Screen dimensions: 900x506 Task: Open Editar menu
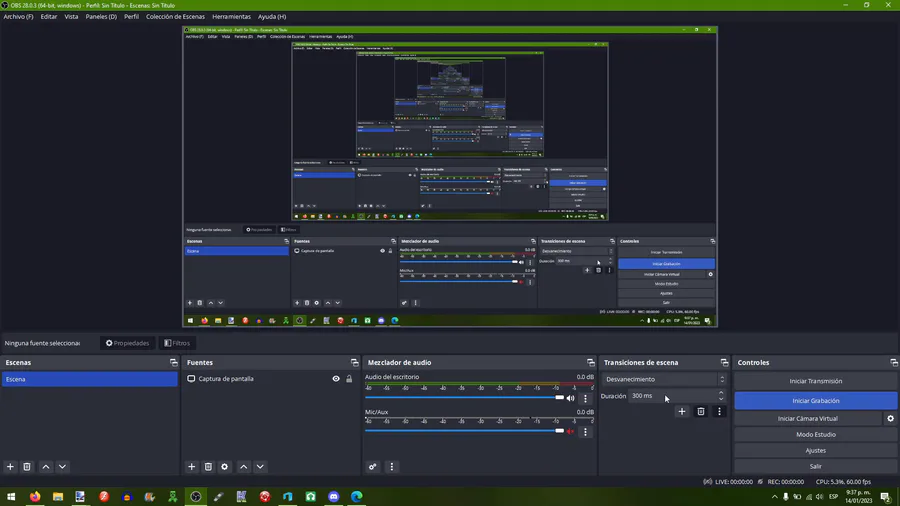49,17
